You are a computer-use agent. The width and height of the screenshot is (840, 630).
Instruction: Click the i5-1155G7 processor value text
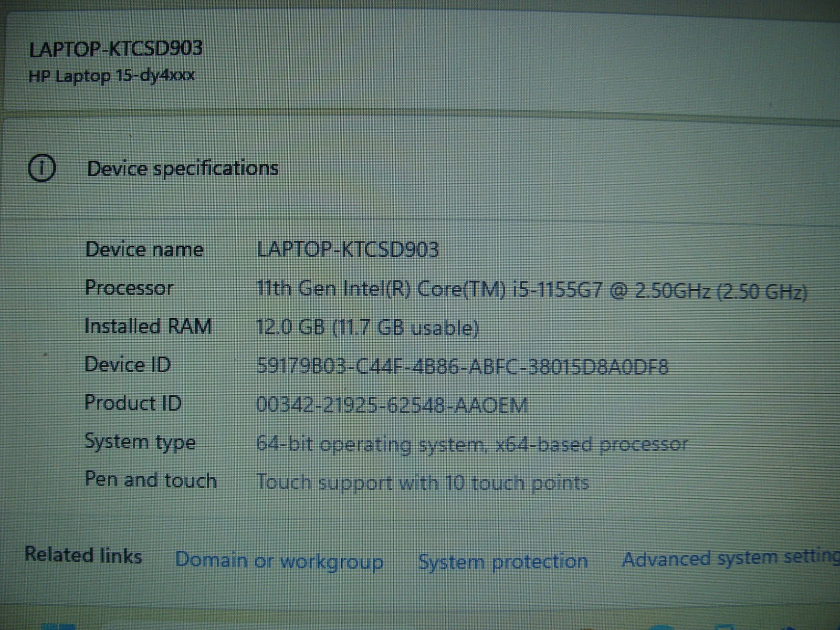[531, 290]
